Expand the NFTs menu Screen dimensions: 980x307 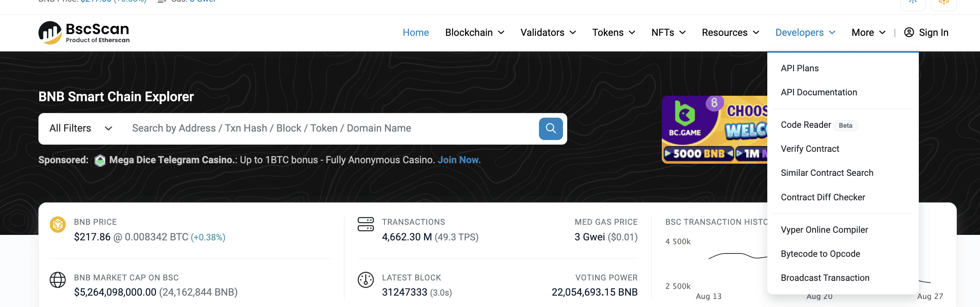[669, 32]
